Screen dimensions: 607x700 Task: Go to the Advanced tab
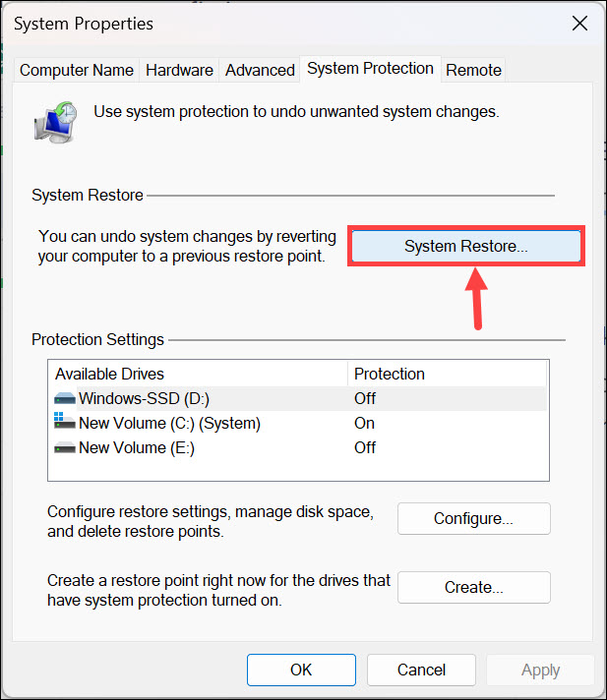pos(260,70)
